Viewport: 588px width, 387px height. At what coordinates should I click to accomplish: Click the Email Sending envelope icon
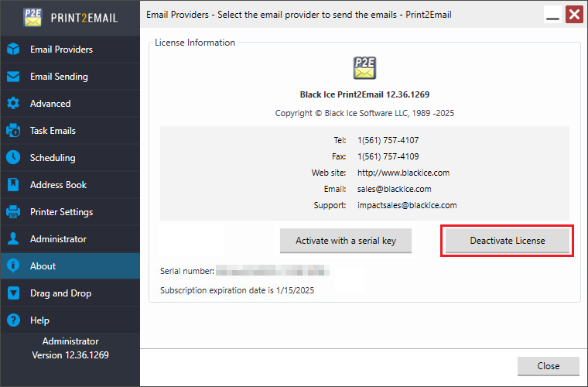tap(13, 77)
